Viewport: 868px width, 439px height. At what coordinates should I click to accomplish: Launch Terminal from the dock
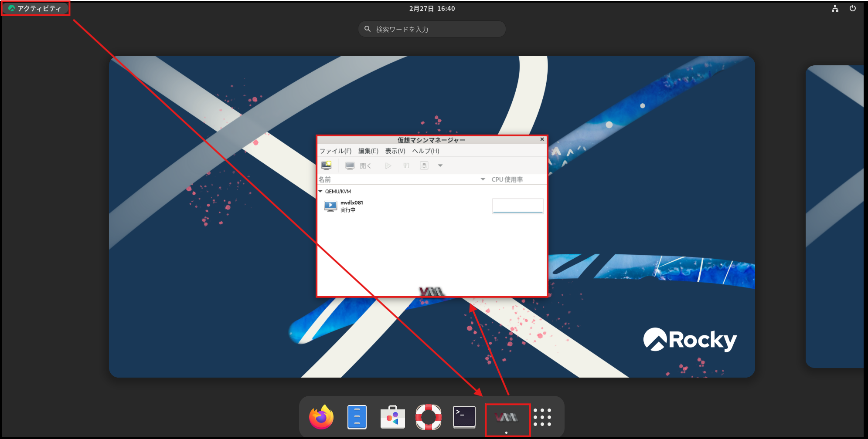click(x=464, y=417)
